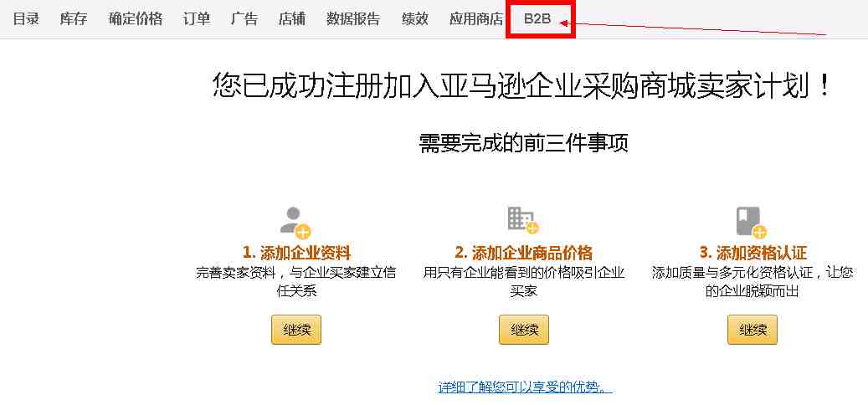Click 继续 under 添加企业商品价格
Image resolution: width=868 pixels, height=405 pixels.
click(x=524, y=330)
